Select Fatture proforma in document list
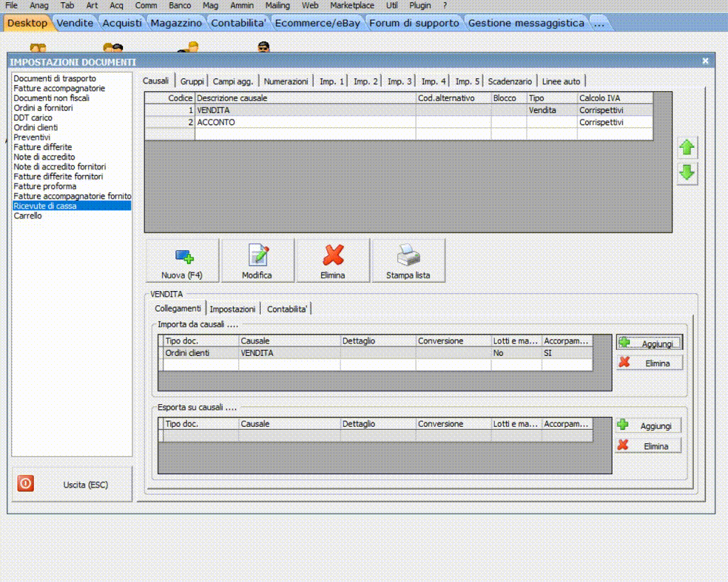 click(x=45, y=186)
